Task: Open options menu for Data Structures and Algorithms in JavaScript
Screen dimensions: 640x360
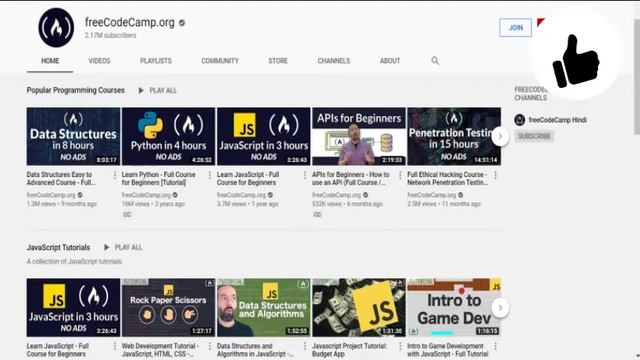Action: pos(305,346)
